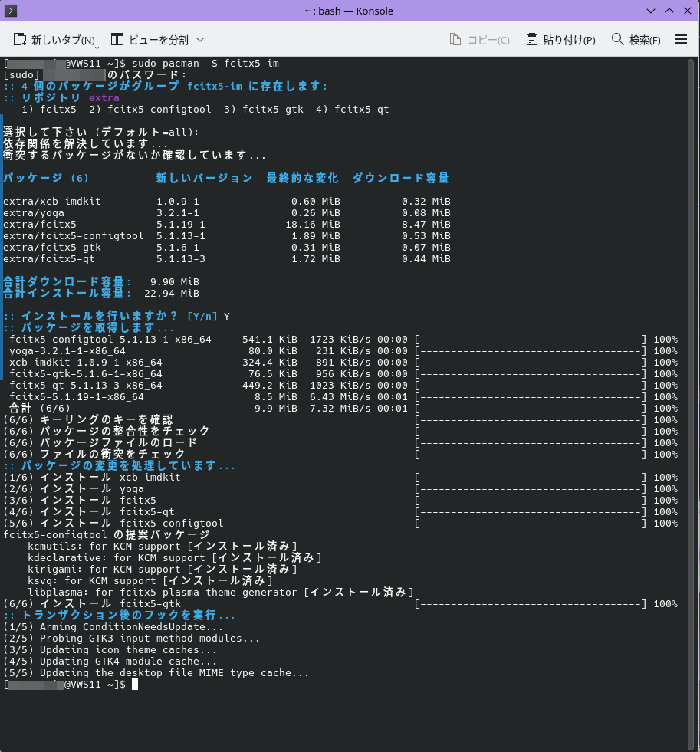Click the cursor at the final shell prompt
The image size is (700, 752).
[135, 684]
